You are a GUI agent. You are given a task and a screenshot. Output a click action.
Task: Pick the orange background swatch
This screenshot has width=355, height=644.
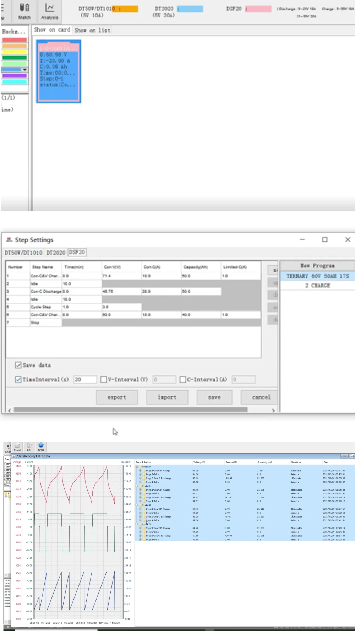pos(14,46)
